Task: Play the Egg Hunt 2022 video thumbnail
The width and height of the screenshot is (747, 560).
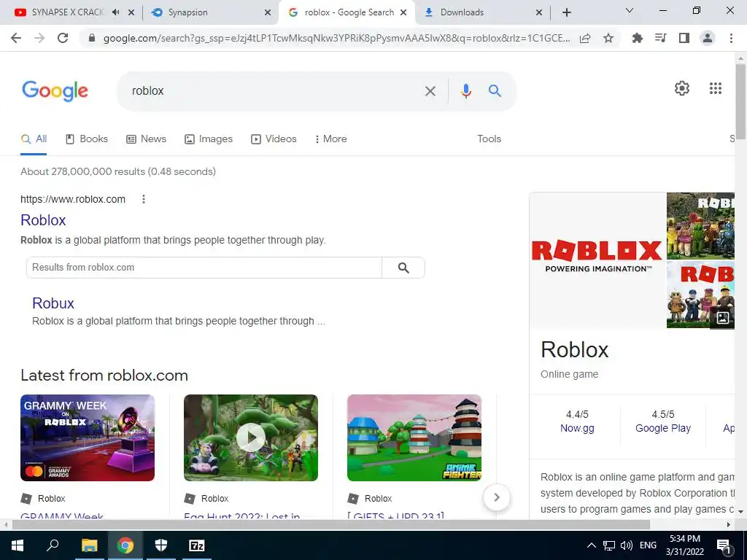Action: (251, 437)
